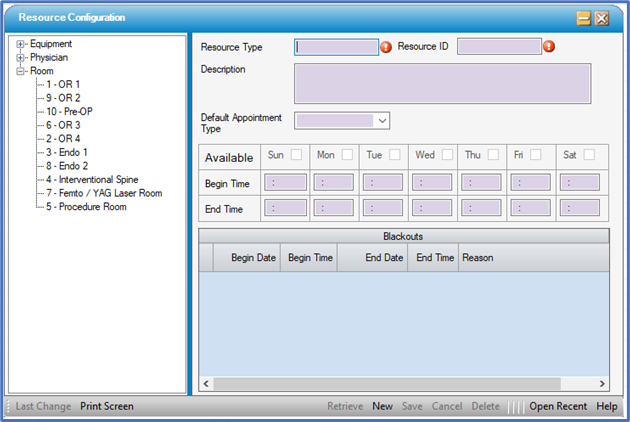Screen dimensions: 630x422
Task: Open the Default Appointment Type dropdown
Action: click(x=382, y=121)
